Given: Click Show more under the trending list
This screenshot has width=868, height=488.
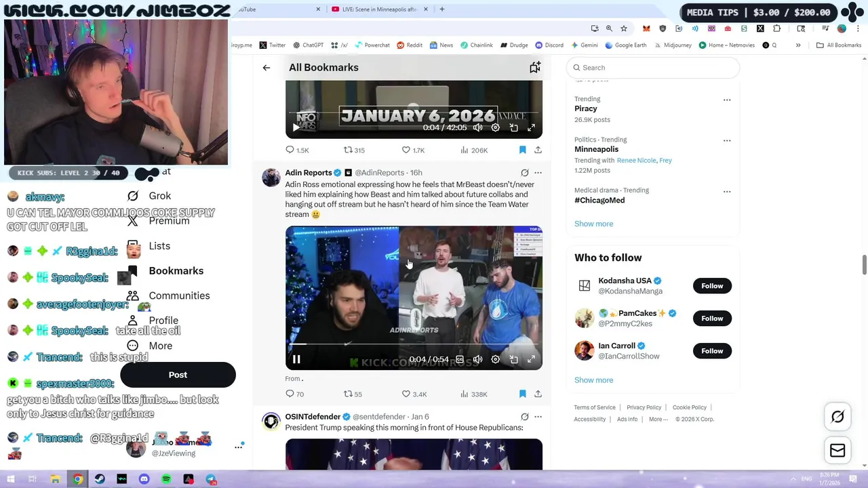Looking at the screenshot, I should click(x=593, y=224).
